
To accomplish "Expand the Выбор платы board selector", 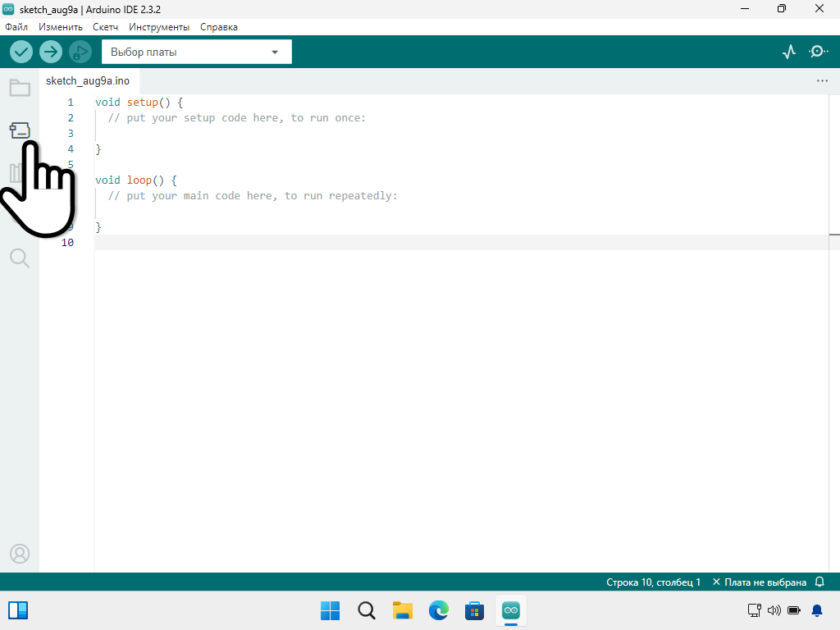I will [x=197, y=52].
